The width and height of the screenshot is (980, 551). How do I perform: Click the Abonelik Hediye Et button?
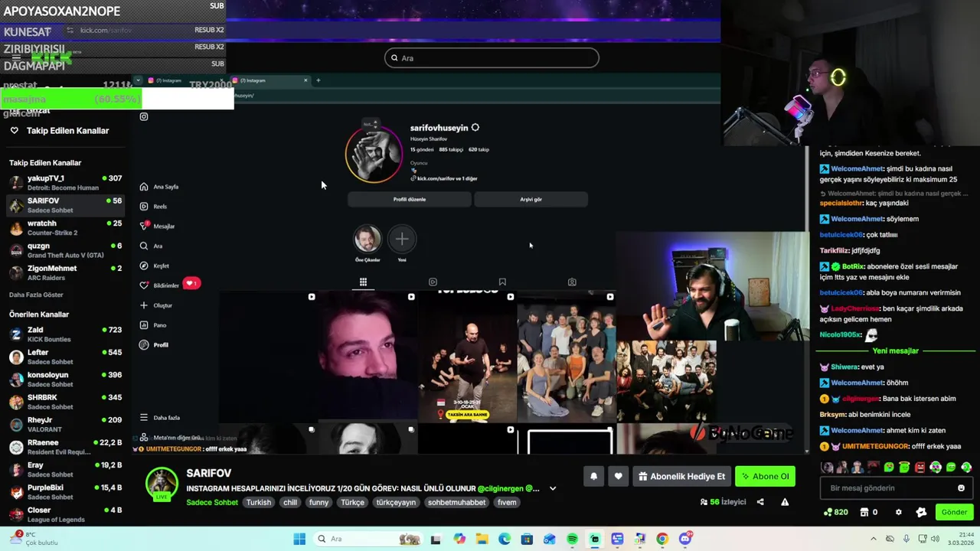click(x=681, y=476)
